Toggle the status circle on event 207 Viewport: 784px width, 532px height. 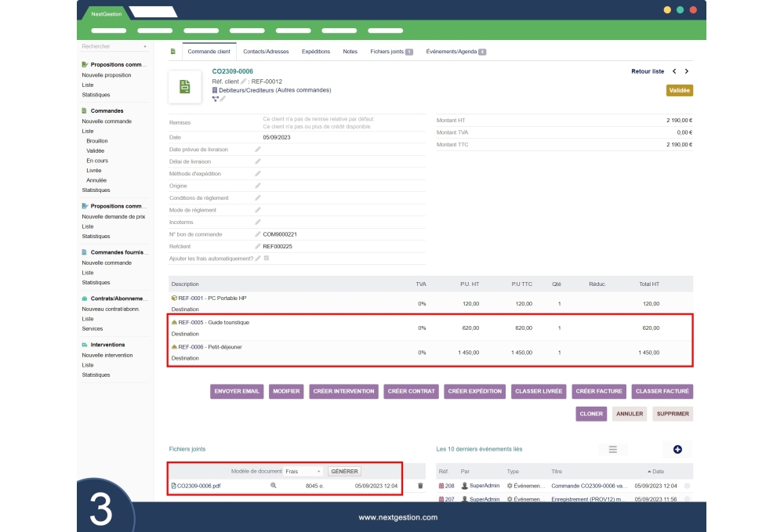(687, 499)
